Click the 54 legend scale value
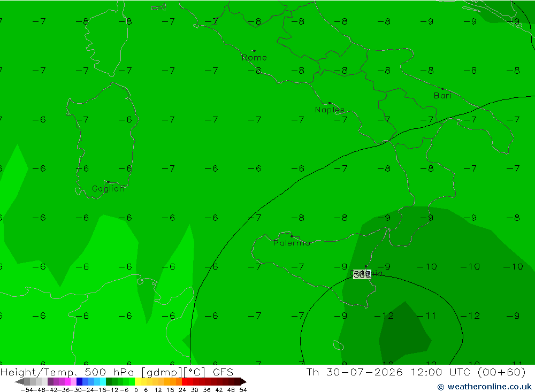The width and height of the screenshot is (535, 392). [243, 390]
